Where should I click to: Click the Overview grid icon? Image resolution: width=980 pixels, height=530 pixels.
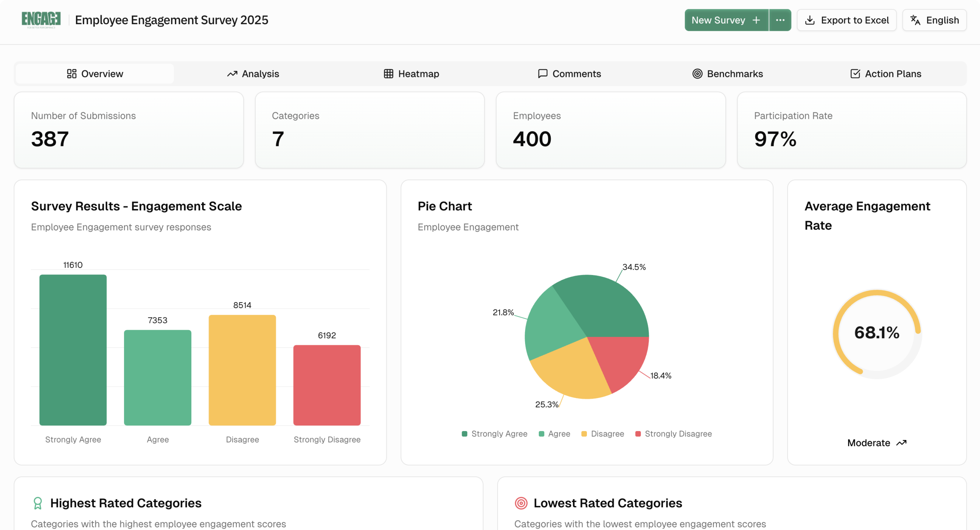pyautogui.click(x=72, y=74)
